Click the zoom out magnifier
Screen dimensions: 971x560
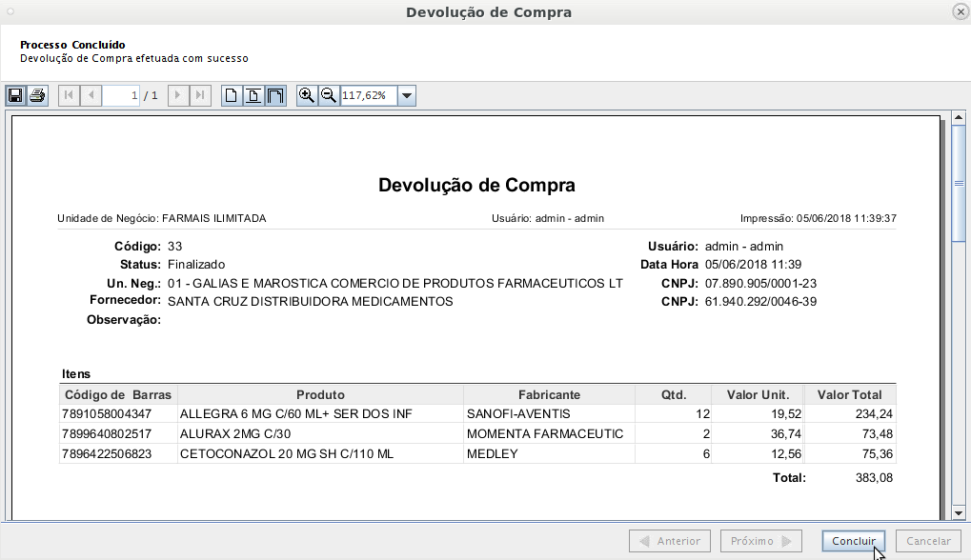(329, 95)
